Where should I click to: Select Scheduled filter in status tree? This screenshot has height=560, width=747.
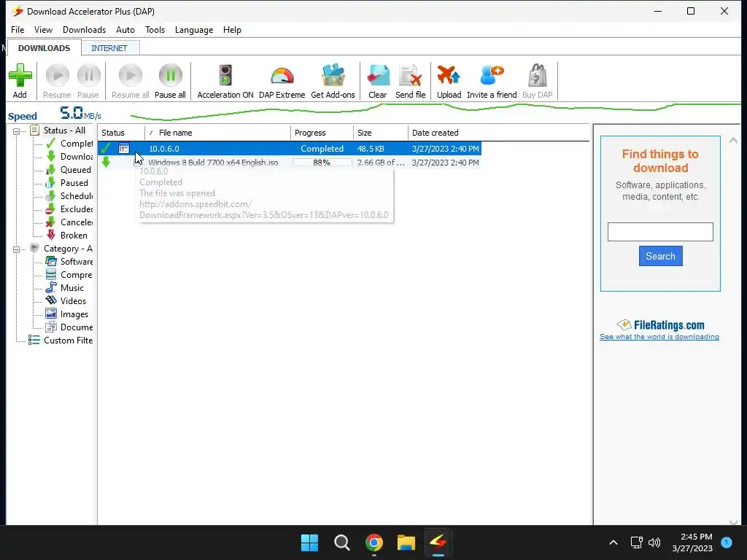(69, 195)
